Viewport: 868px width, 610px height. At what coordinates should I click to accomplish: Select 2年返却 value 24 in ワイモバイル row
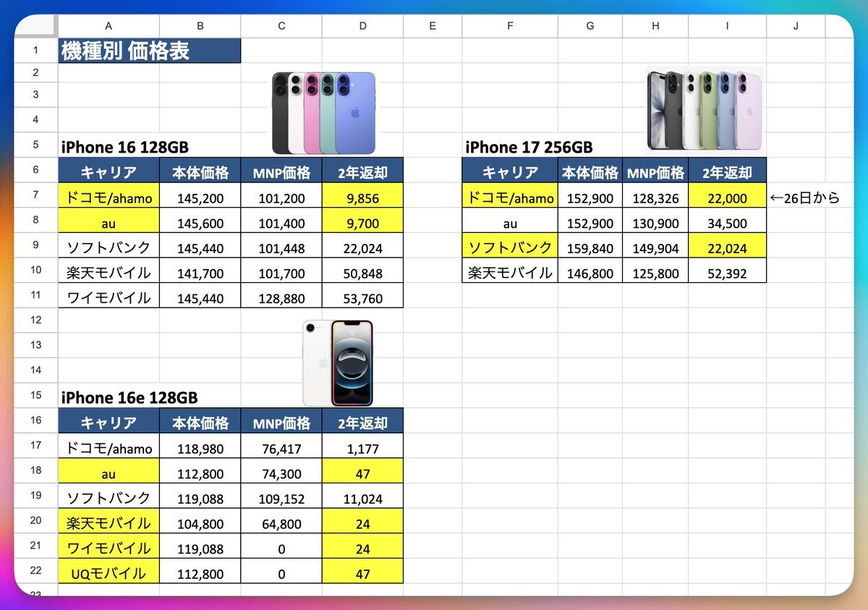tap(362, 546)
